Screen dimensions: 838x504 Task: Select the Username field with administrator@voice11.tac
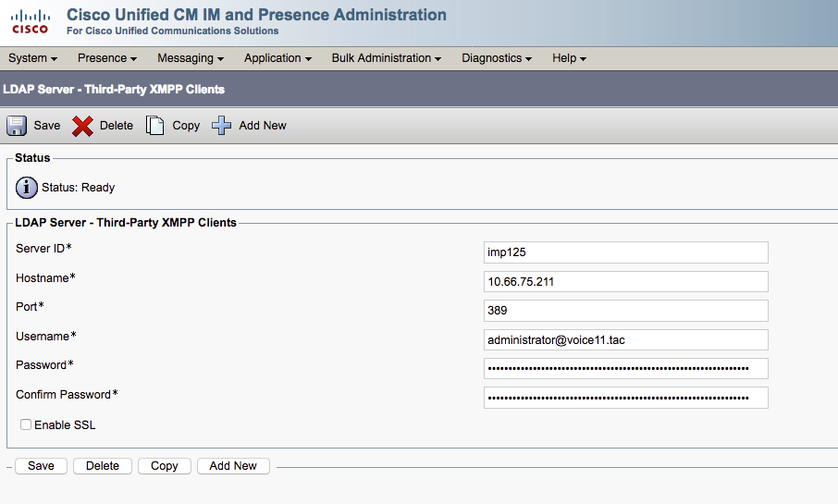pyautogui.click(x=626, y=340)
